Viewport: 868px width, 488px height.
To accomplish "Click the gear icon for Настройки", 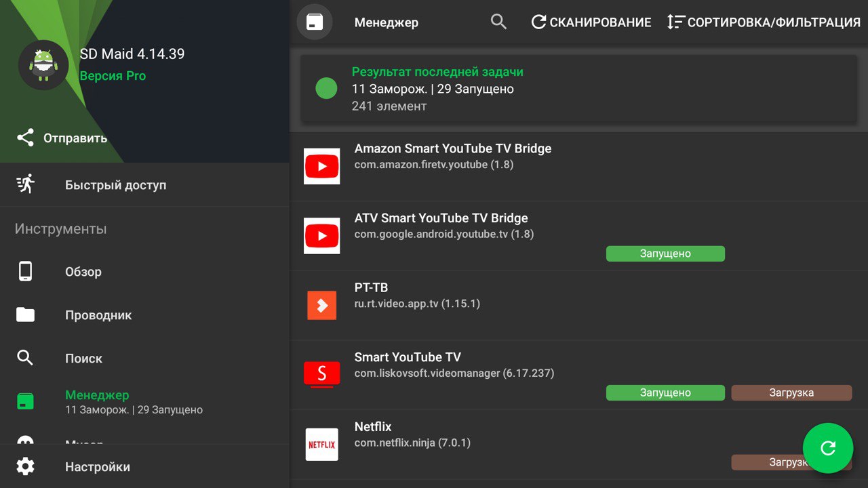I will (x=25, y=466).
